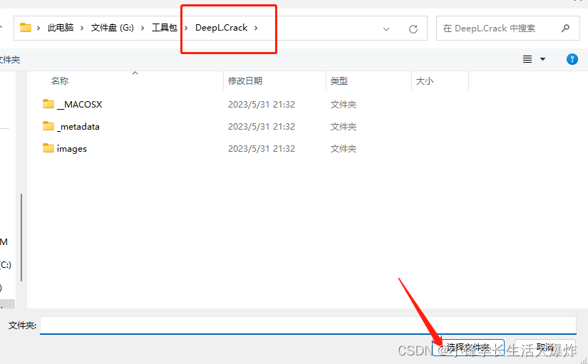Expand the address history dropdown
The image size is (588, 364).
[x=386, y=29]
